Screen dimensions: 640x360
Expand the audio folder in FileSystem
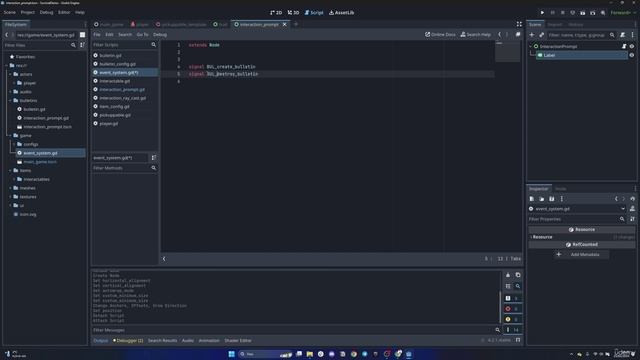coord(11,92)
